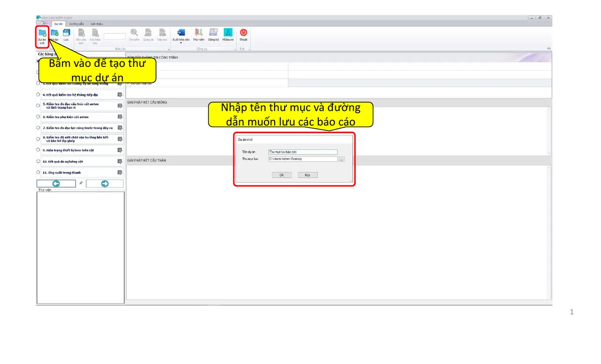
Task: Select radio for 4. hệ thống tiếp địa
Action: pos(38,95)
